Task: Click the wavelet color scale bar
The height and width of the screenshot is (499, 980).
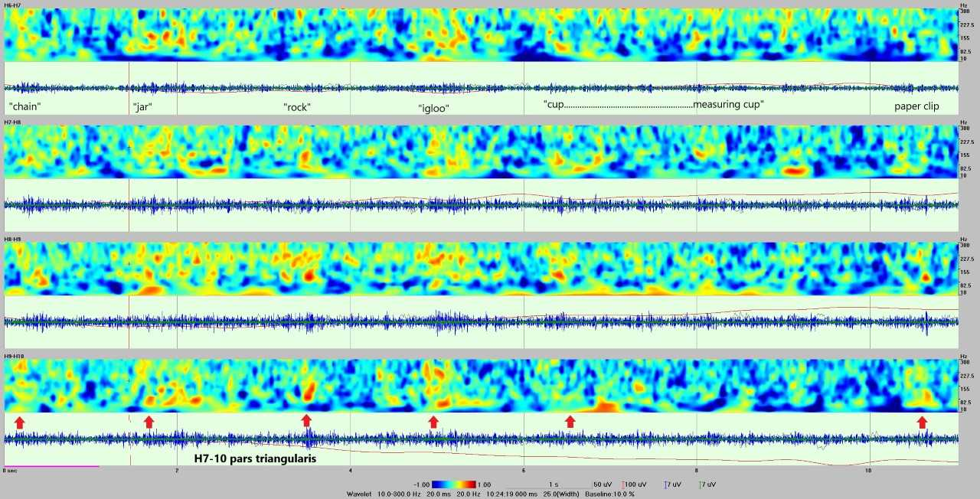Action: (456, 484)
